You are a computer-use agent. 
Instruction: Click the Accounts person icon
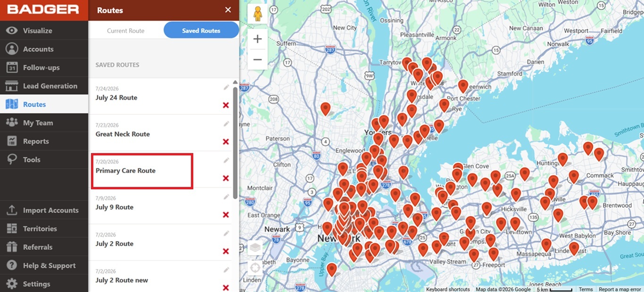point(12,49)
